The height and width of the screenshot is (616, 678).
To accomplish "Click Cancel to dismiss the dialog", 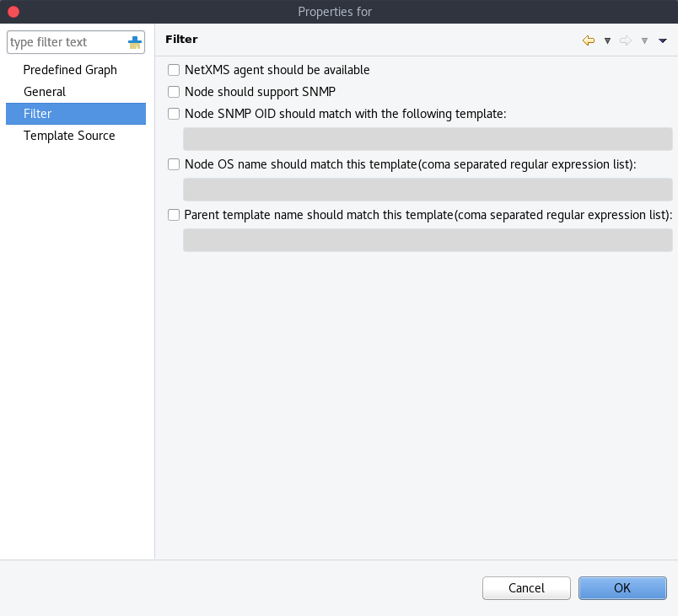I will (x=526, y=588).
